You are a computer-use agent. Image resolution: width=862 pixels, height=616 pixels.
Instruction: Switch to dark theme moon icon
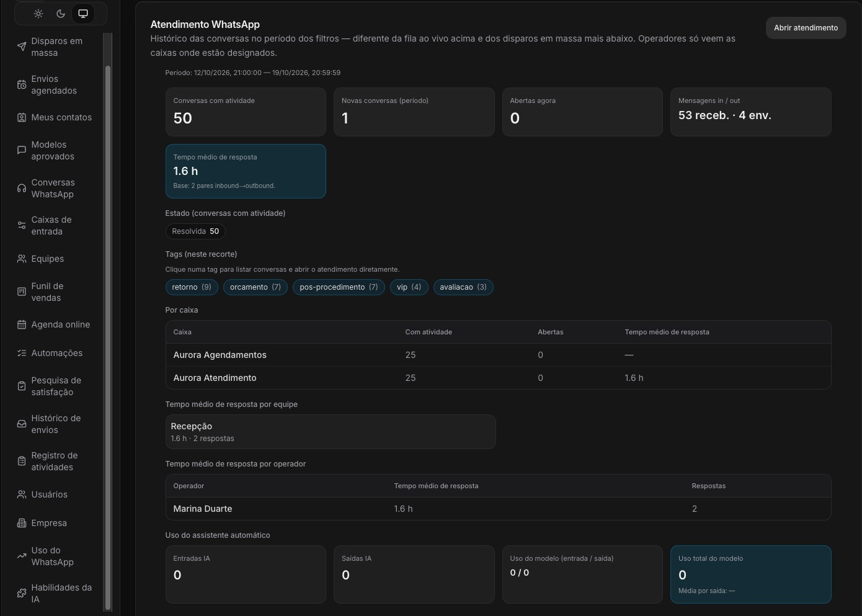click(x=61, y=14)
